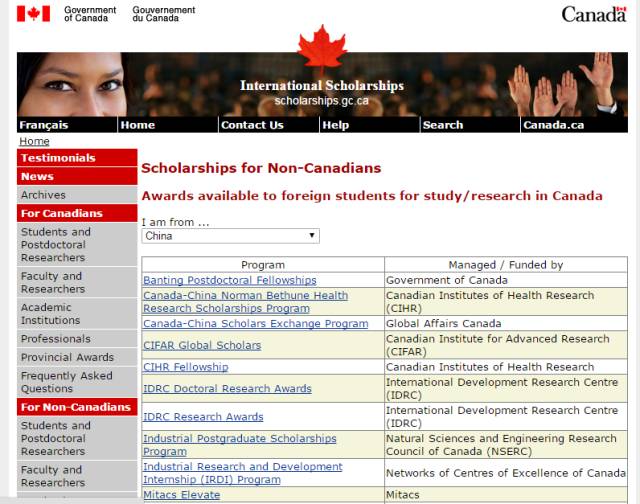The width and height of the screenshot is (640, 504).
Task: Open Academic Institutions in the sidebar
Action: [x=77, y=313]
